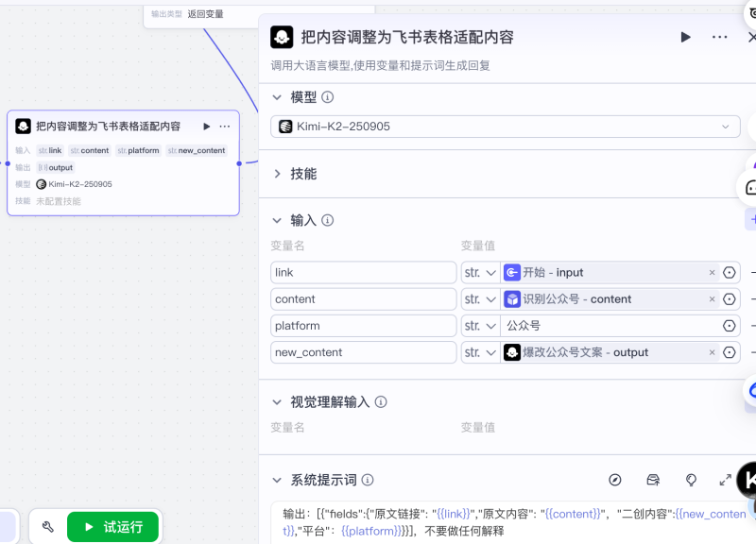Remove the 识别公众号 - content variable

click(712, 298)
